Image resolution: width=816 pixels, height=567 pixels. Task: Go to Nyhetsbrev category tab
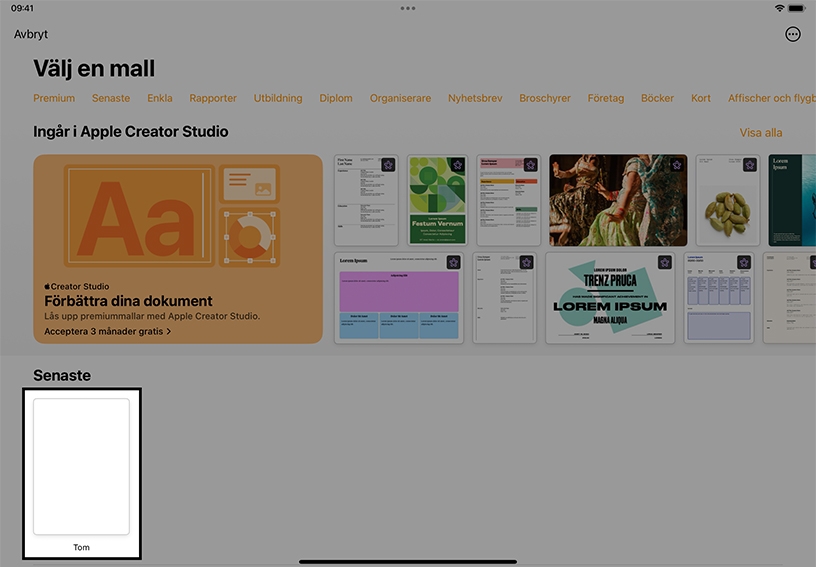(475, 98)
